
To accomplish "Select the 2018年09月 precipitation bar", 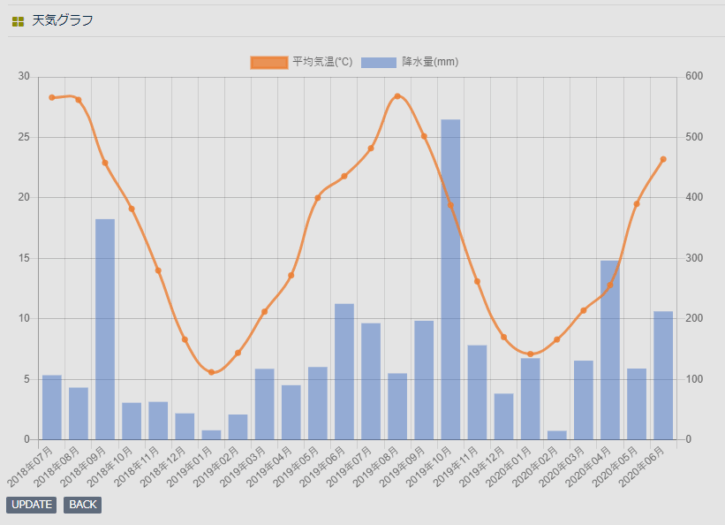I will [105, 329].
